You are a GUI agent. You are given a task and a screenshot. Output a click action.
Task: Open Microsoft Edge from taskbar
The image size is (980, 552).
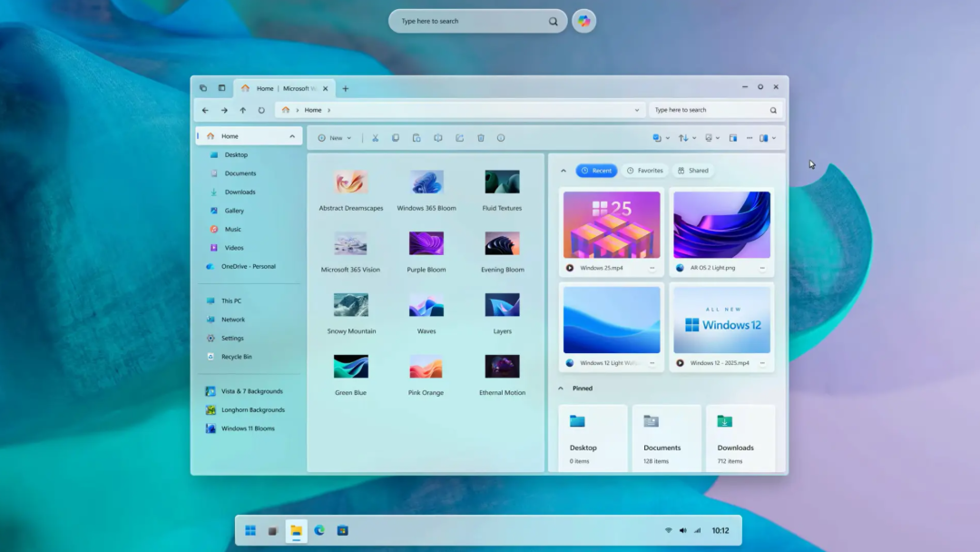[x=319, y=531]
